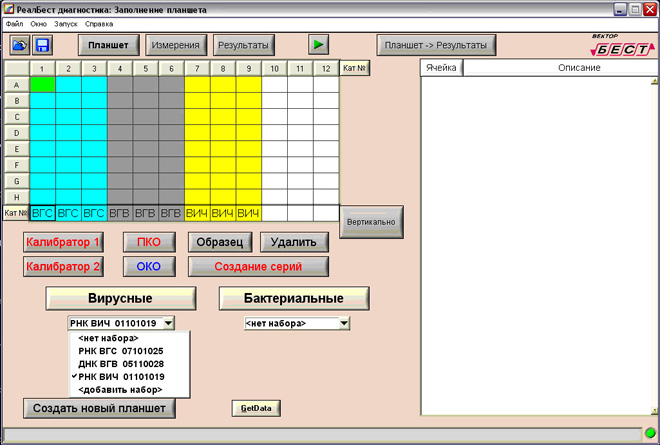Click row header A of the plate

click(x=17, y=85)
